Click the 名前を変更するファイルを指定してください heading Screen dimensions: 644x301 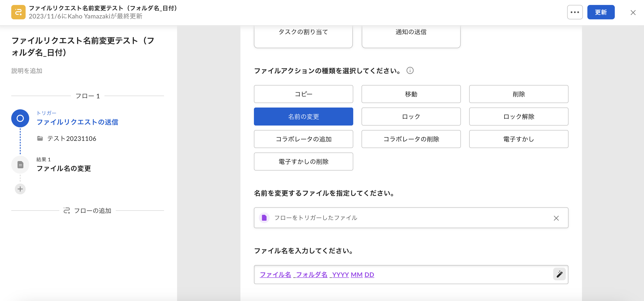[x=324, y=193]
